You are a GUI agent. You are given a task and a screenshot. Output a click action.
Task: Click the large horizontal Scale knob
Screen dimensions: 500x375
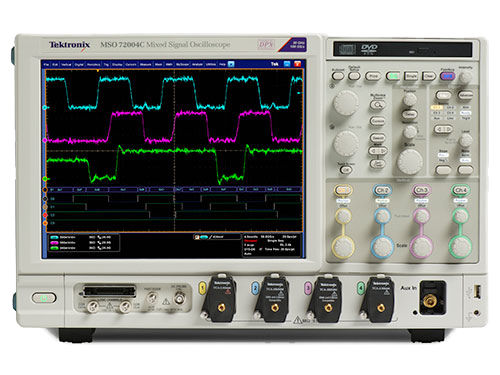click(410, 161)
